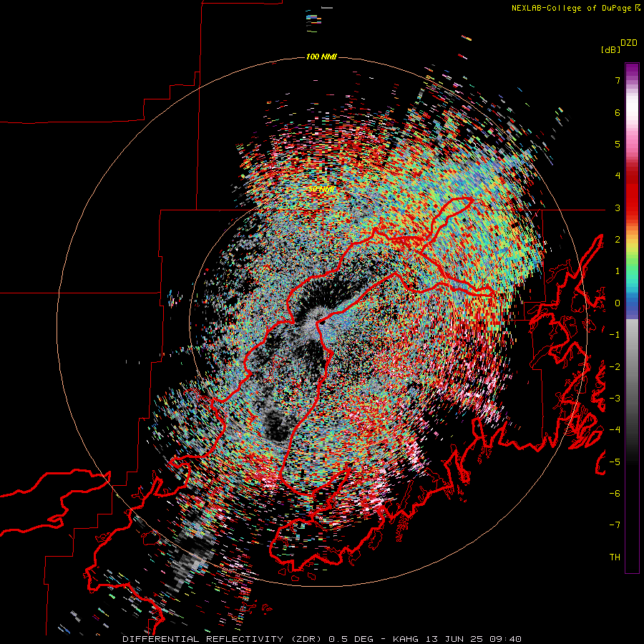Select the 1 value on the color scale
644x644 pixels.
618,271
